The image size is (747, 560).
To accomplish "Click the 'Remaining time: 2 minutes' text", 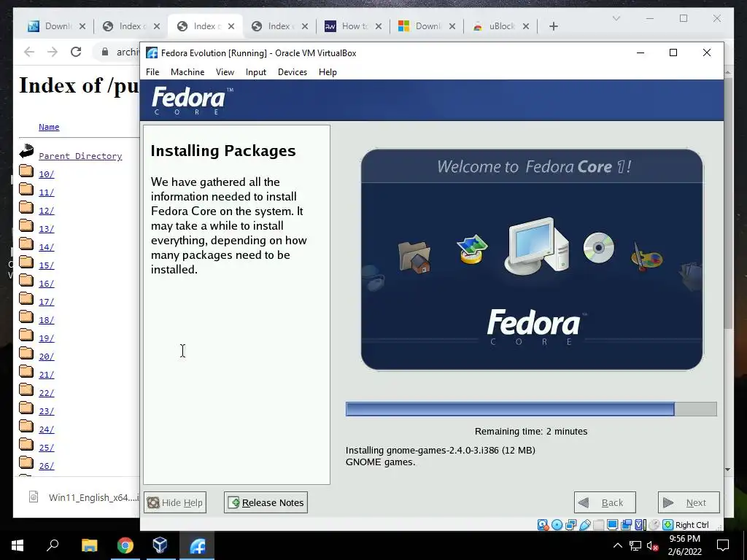I will pos(531,432).
